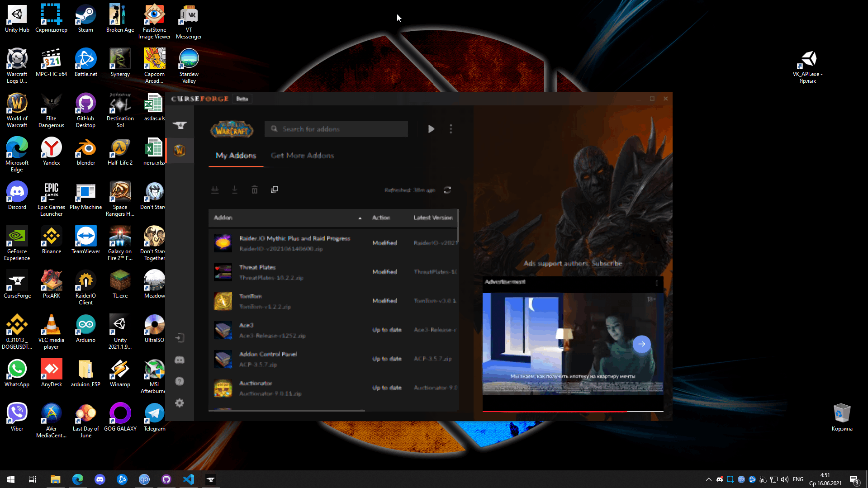The height and width of the screenshot is (488, 868).
Task: Open the three-dot menu next to play button
Action: pos(451,129)
